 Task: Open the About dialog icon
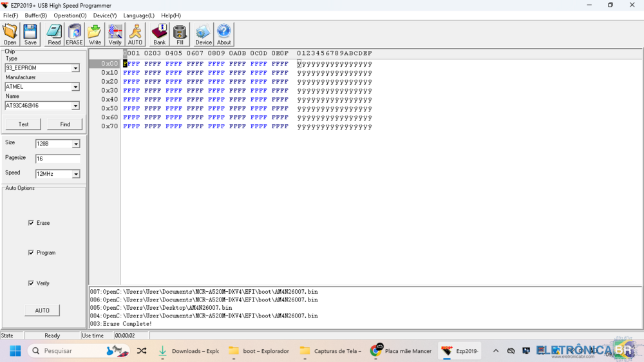[x=223, y=34]
